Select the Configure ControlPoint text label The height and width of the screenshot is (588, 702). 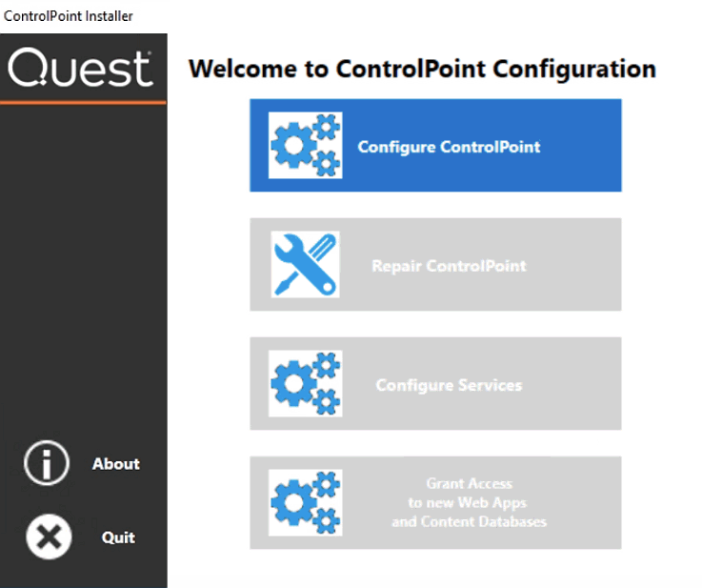tap(449, 147)
